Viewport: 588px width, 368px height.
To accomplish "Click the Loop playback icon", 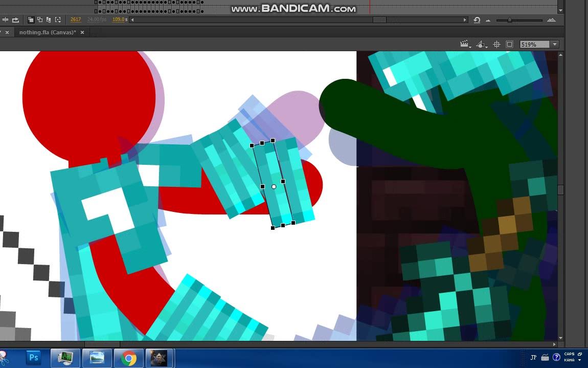I will (15, 19).
